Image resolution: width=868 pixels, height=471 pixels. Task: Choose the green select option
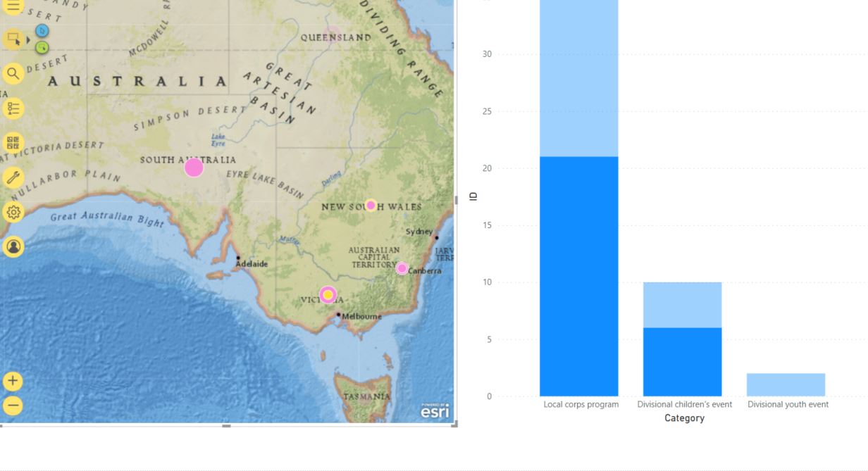pyautogui.click(x=42, y=48)
